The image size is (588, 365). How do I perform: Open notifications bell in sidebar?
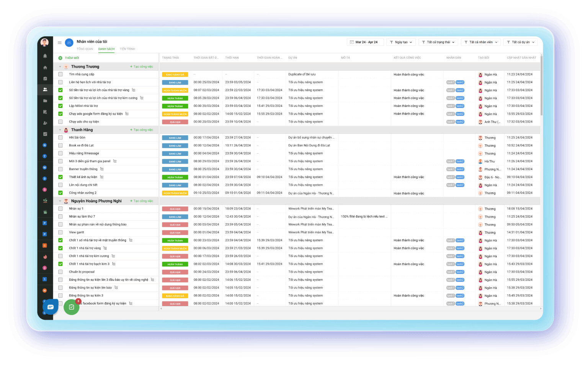coord(45,56)
